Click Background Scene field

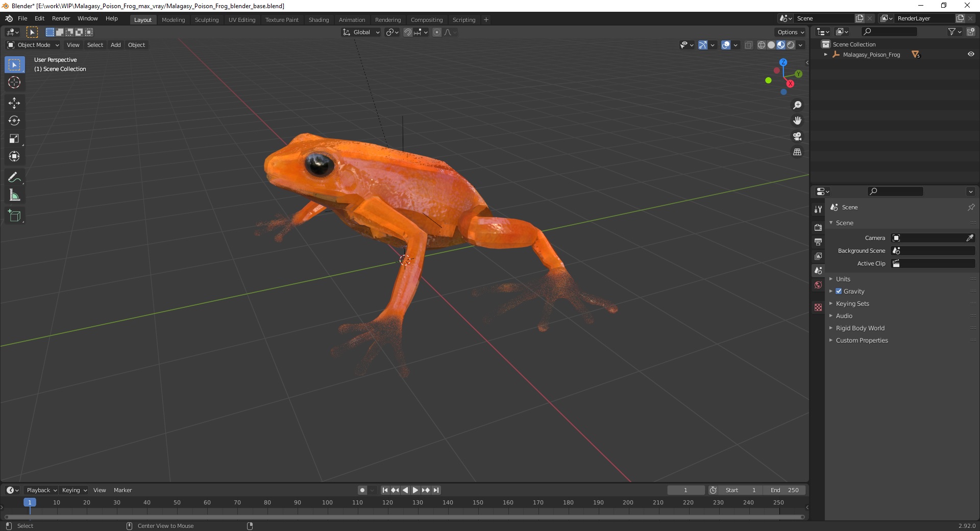coord(933,251)
